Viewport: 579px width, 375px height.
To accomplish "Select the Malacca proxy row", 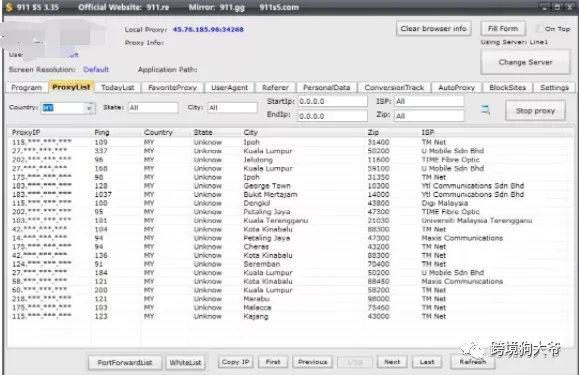I will (290, 307).
